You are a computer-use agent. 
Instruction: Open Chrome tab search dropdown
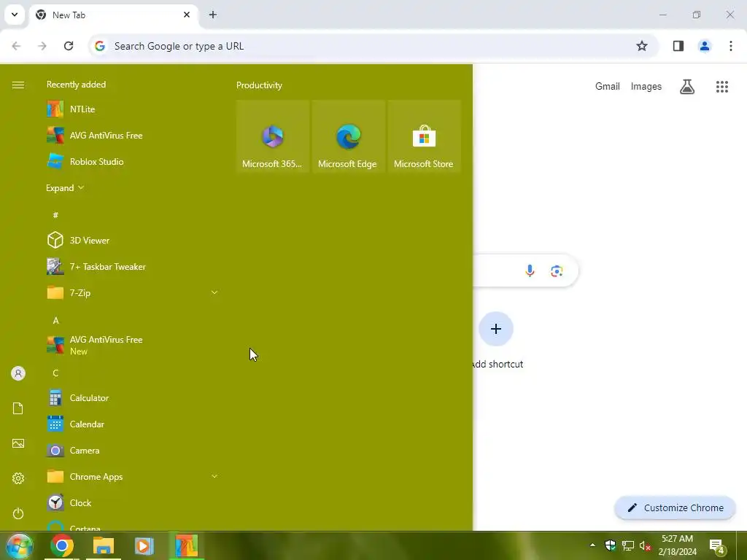[15, 15]
